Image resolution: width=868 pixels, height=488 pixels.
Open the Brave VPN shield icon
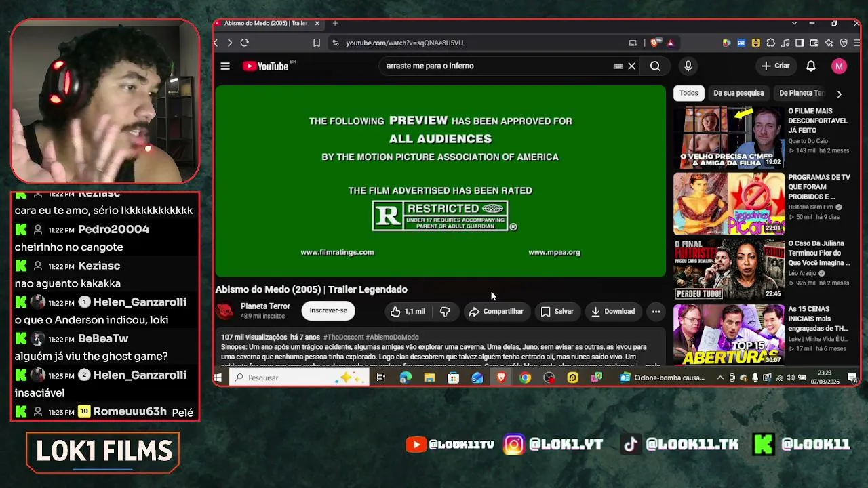click(x=844, y=43)
